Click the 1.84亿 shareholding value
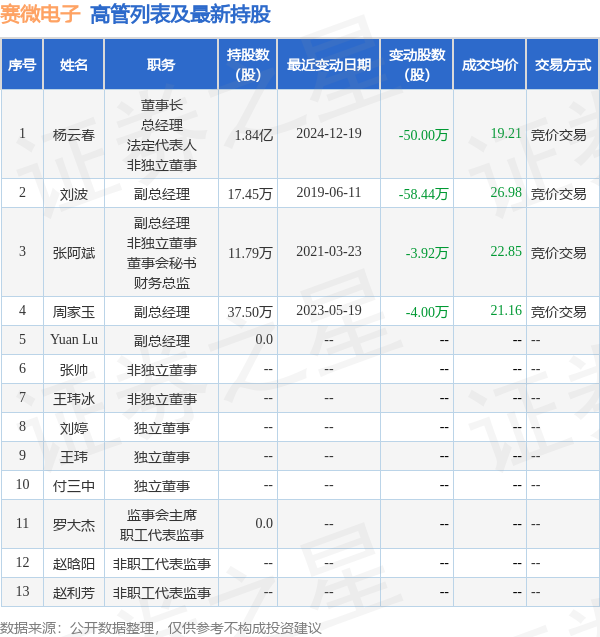 tap(253, 135)
